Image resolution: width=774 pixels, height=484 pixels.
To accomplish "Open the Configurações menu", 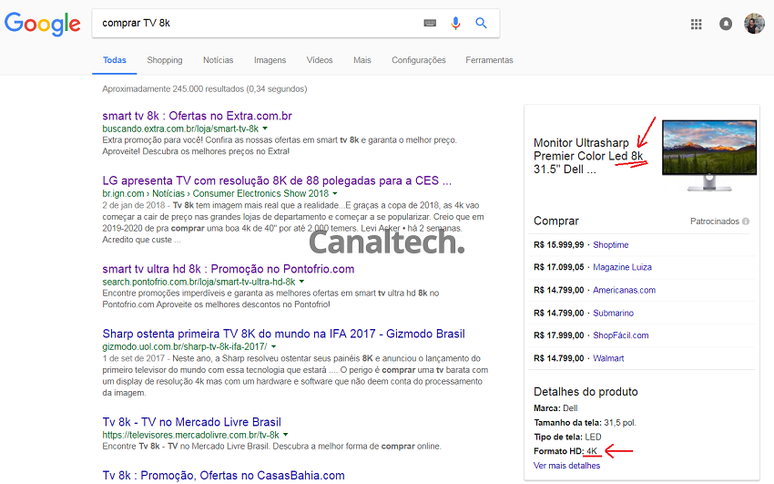I will click(419, 60).
